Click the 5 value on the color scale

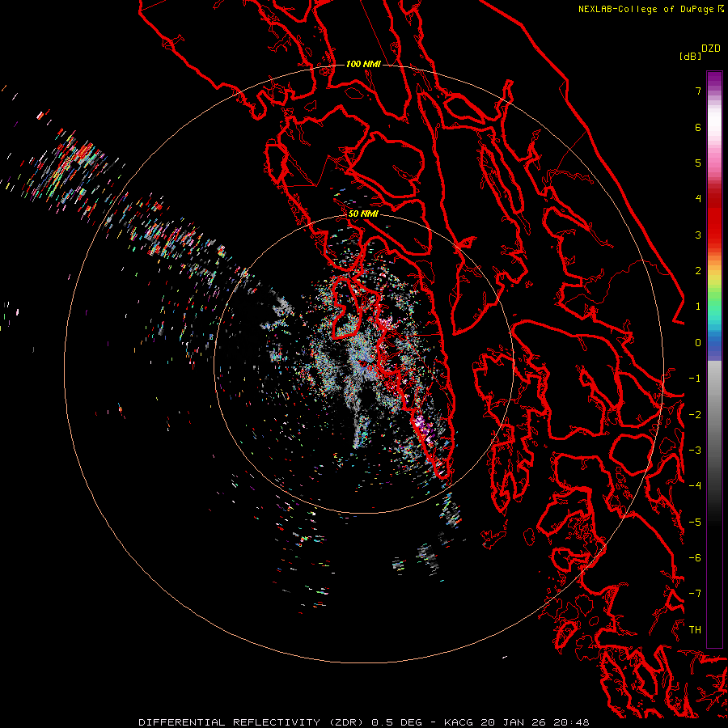tap(698, 163)
